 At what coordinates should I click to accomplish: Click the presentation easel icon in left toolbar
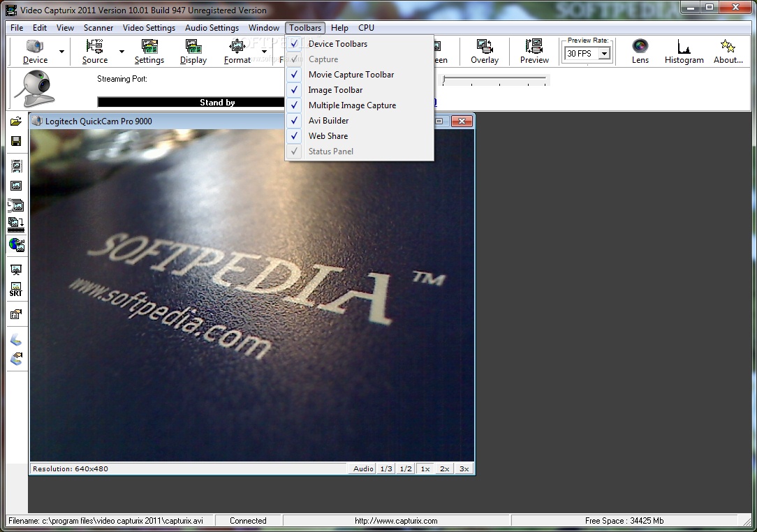click(x=16, y=270)
